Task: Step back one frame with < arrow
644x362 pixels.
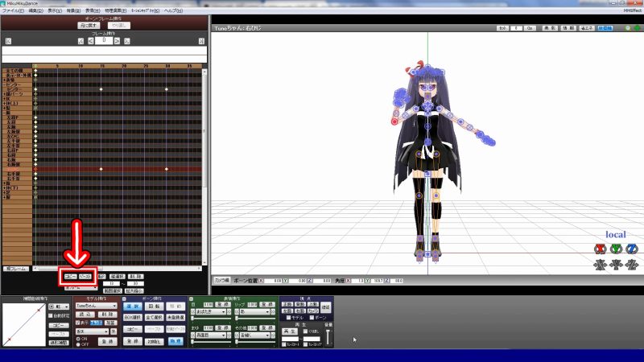Action: 91,41
